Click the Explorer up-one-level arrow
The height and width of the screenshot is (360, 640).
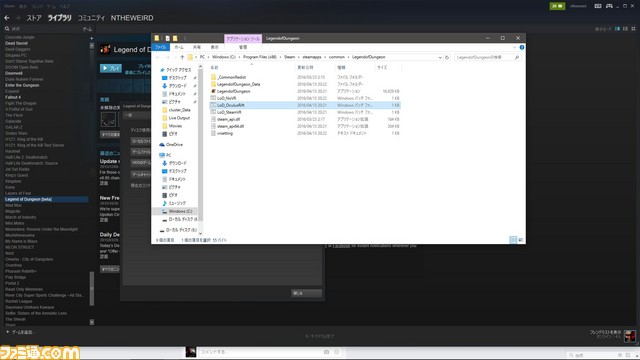[182, 57]
